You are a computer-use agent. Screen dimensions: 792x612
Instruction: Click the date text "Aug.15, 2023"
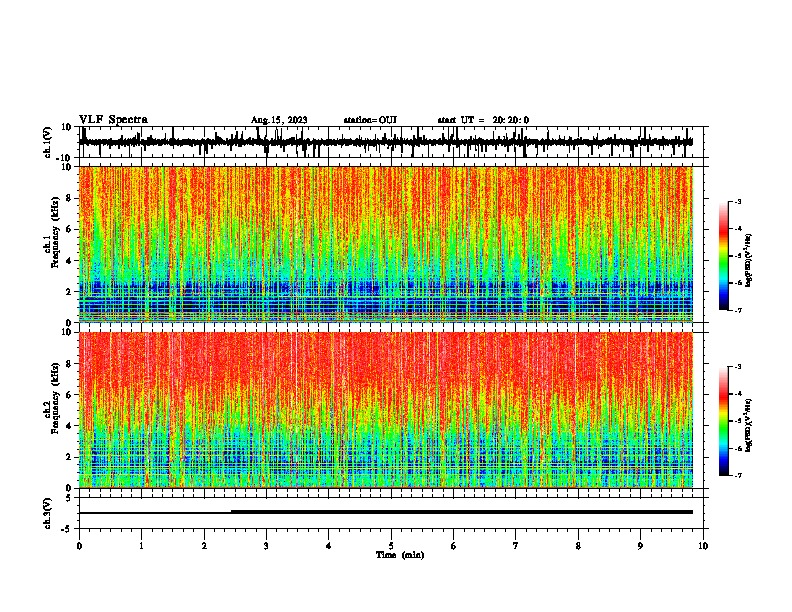pos(279,120)
